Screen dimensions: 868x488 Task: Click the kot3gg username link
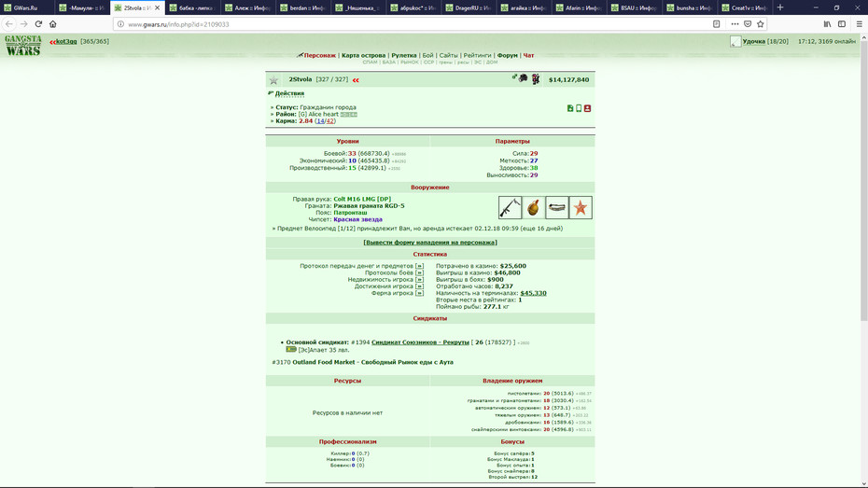[66, 41]
